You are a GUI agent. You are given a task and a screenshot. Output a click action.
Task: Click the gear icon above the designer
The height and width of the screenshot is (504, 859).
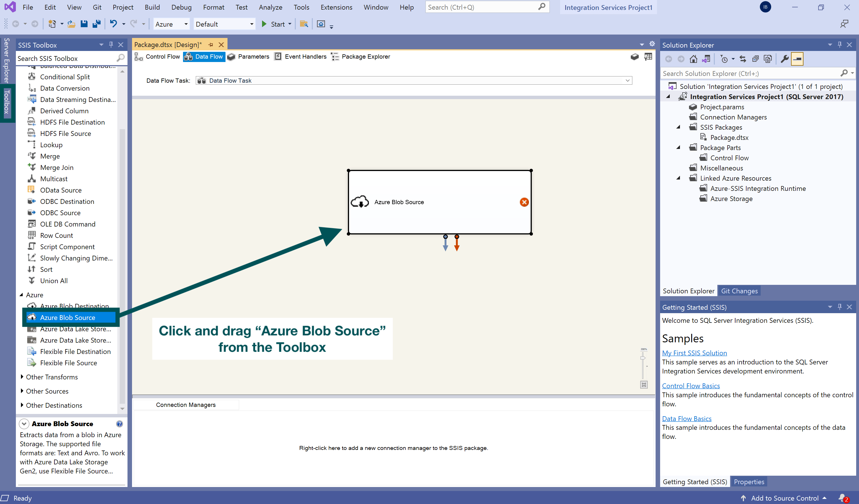pyautogui.click(x=652, y=44)
